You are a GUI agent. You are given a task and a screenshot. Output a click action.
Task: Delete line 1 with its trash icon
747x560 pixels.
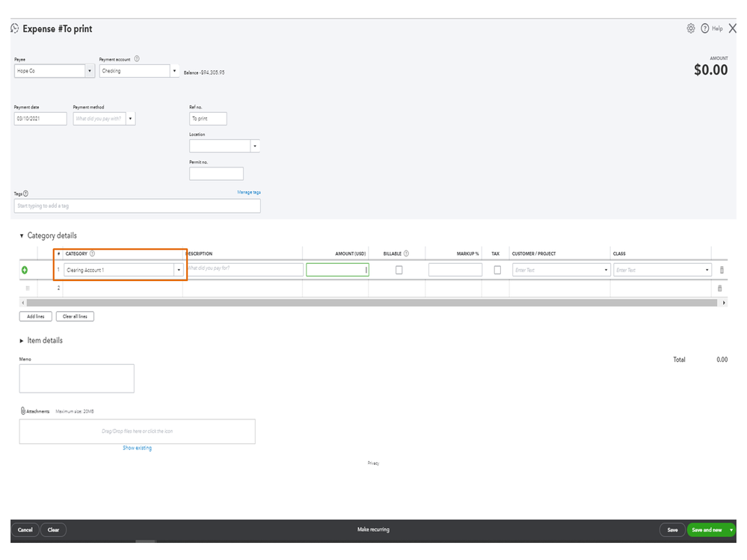coord(722,270)
